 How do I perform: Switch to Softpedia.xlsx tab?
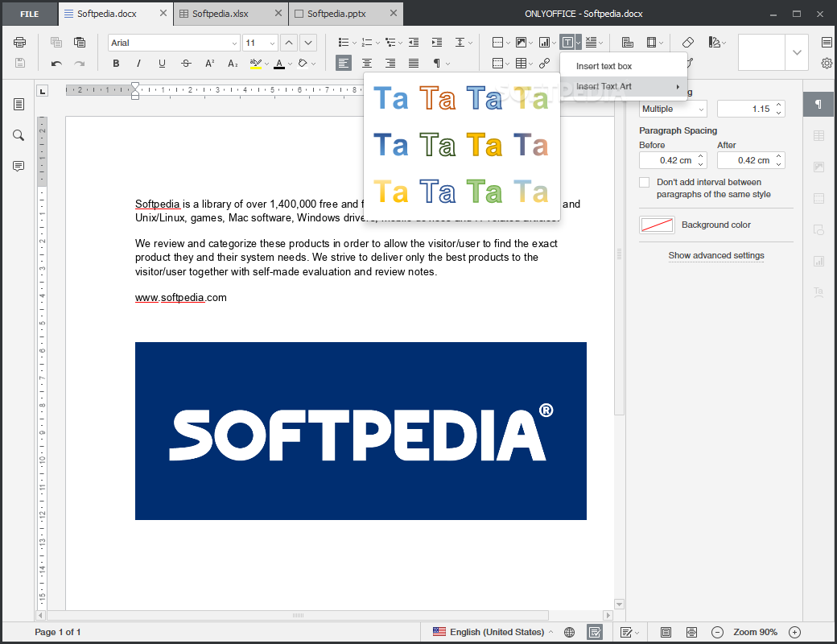(231, 14)
